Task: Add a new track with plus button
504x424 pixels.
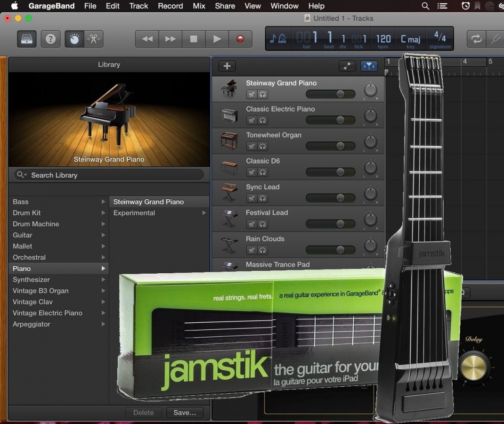Action: [227, 66]
